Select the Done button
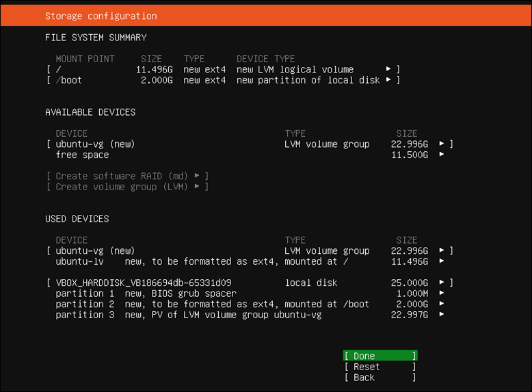This screenshot has width=532, height=392. click(x=380, y=356)
